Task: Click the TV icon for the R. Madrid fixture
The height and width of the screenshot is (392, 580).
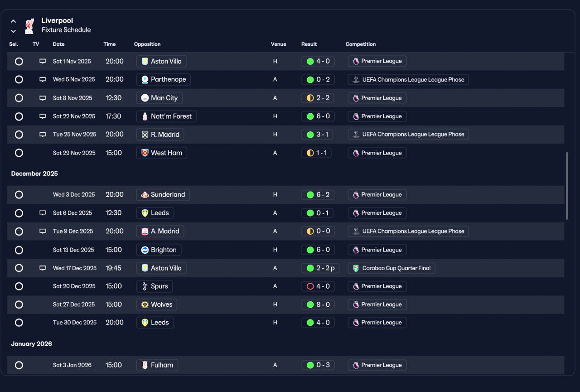Action: pyautogui.click(x=43, y=135)
